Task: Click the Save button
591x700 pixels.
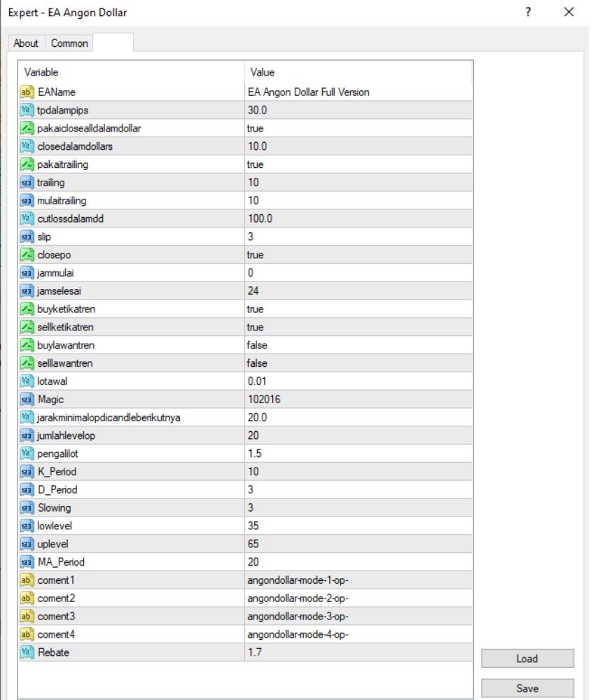Action: point(527,688)
